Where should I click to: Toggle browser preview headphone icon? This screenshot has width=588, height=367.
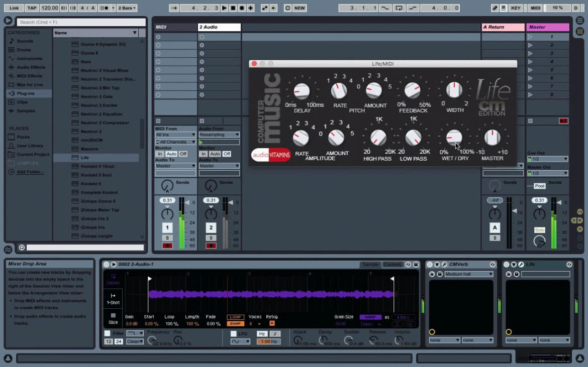pyautogui.click(x=22, y=248)
